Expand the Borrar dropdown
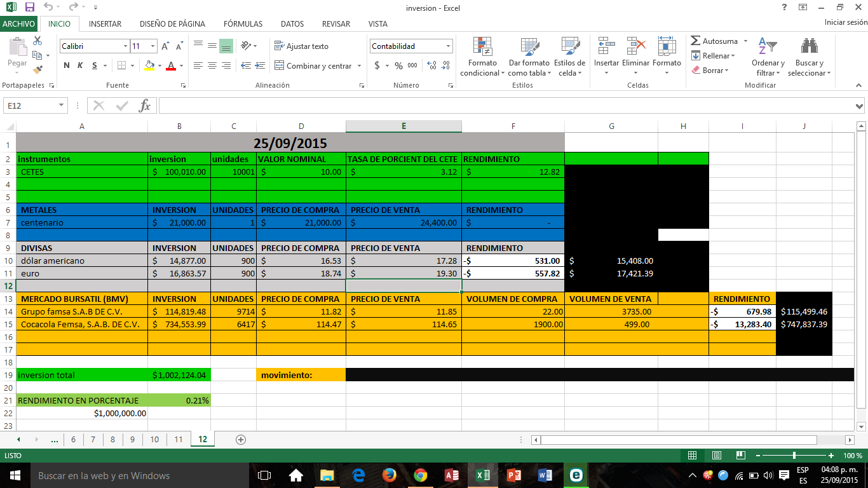The image size is (868, 488). pyautogui.click(x=726, y=71)
